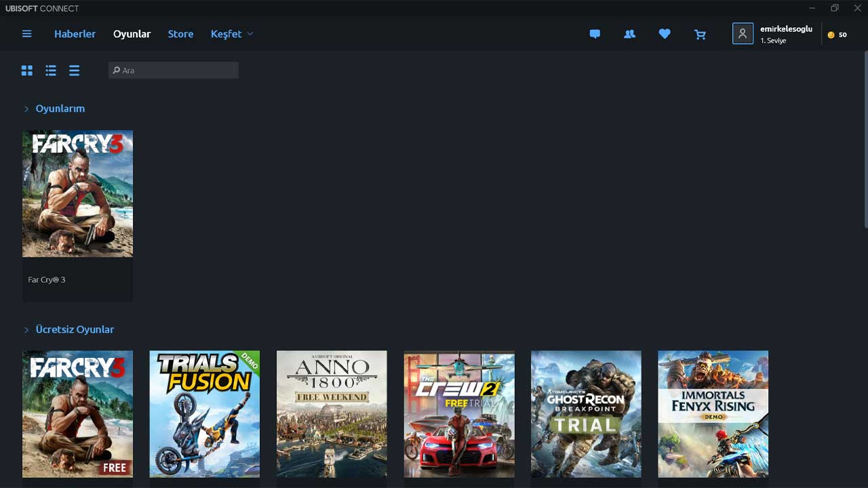Check your Ubisoft Units balance

pyautogui.click(x=837, y=34)
